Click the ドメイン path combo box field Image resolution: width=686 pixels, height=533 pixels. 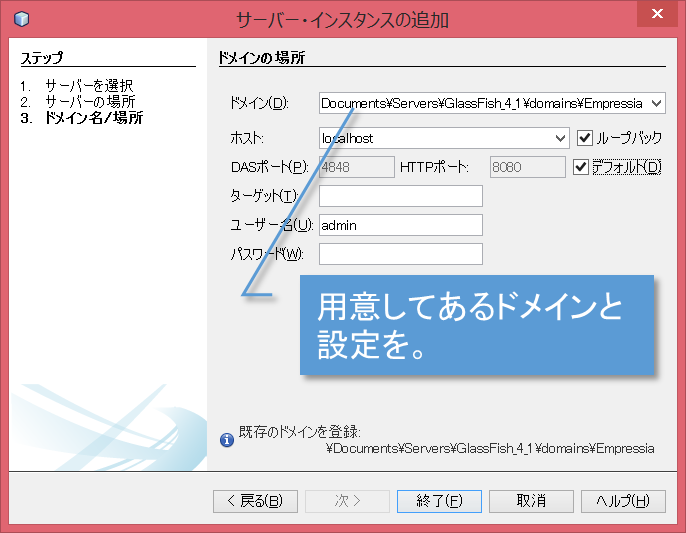492,103
